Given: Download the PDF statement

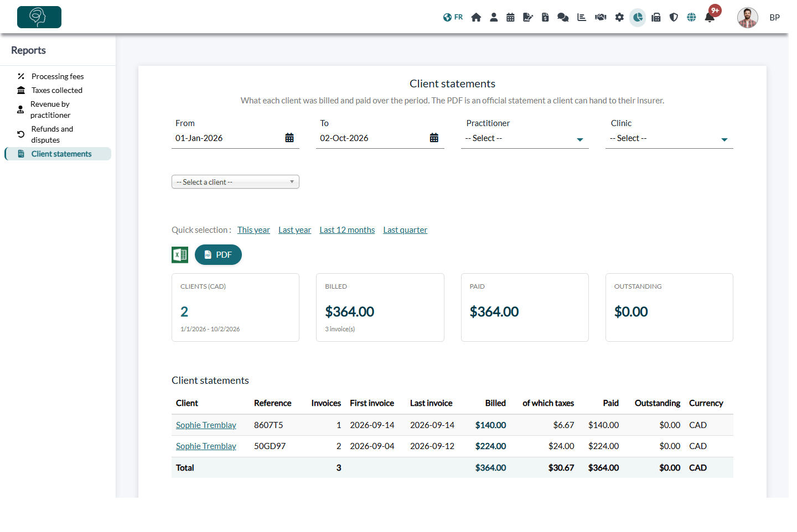Looking at the screenshot, I should pyautogui.click(x=218, y=254).
